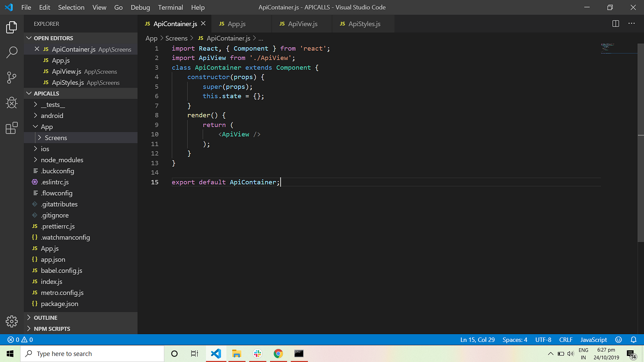The width and height of the screenshot is (644, 362).
Task: Open the Go menu
Action: tap(118, 7)
